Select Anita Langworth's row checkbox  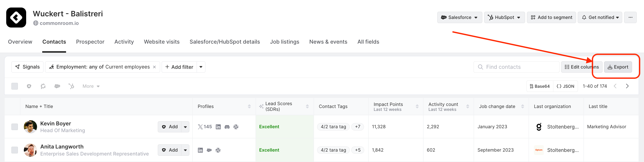coord(15,150)
